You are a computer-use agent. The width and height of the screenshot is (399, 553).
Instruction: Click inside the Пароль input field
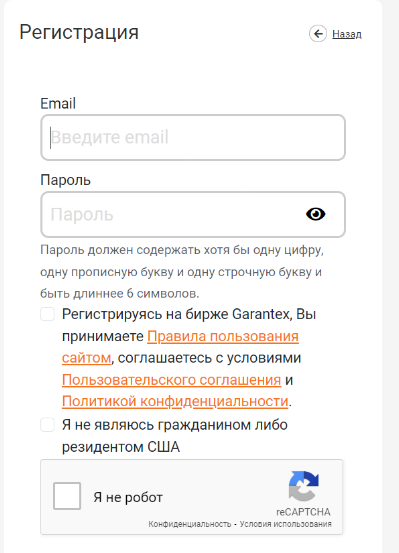[193, 214]
